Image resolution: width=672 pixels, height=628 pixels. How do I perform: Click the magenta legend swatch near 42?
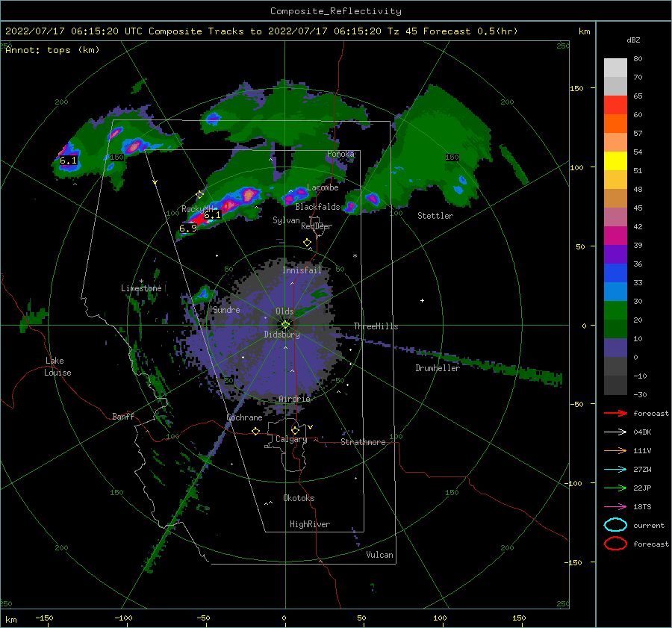[x=615, y=235]
